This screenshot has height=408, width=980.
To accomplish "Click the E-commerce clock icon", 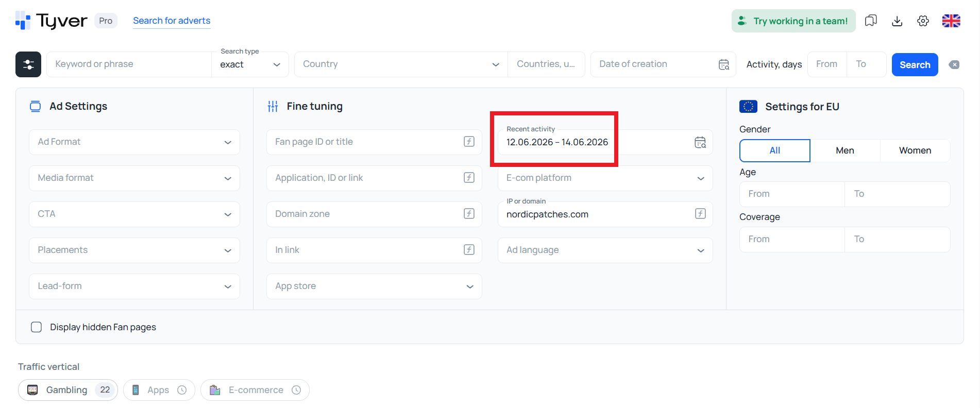I will (296, 390).
